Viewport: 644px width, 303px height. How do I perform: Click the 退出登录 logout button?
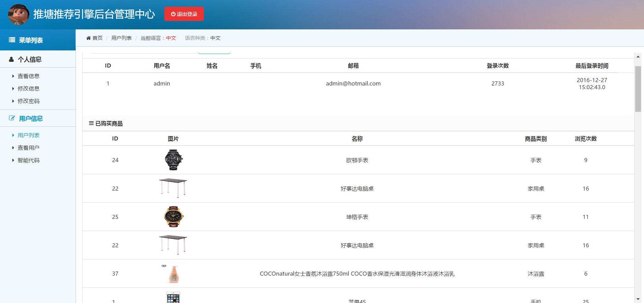click(184, 14)
